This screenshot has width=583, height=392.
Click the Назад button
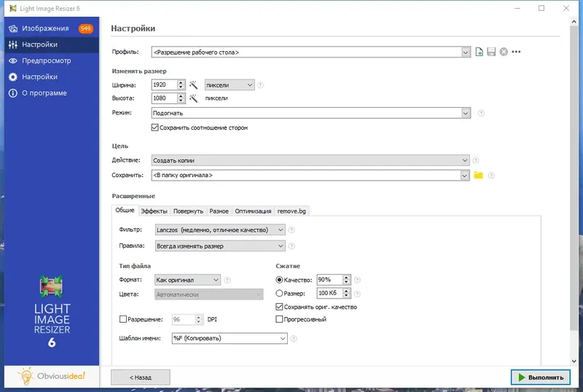click(x=141, y=377)
